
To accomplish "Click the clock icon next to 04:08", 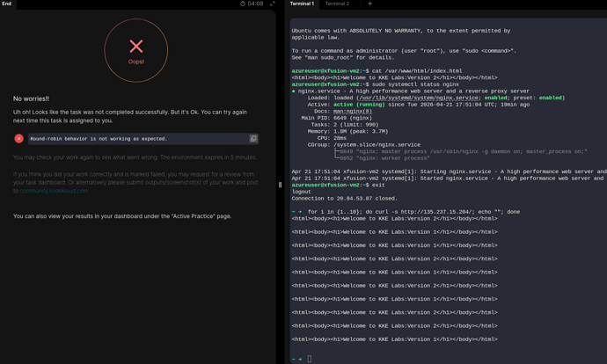I will click(x=243, y=4).
